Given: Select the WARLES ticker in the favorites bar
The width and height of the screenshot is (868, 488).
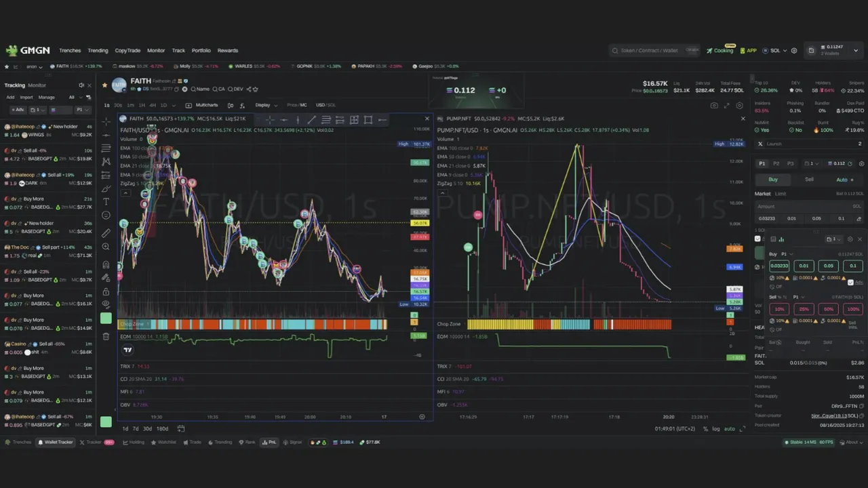Looking at the screenshot, I should click(254, 66).
